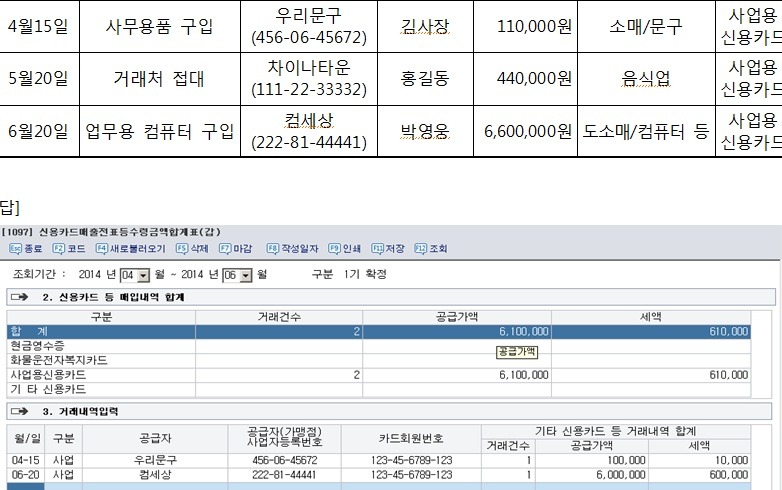Click 사업용신용카드 supply amount 6,100,000
Viewport: 782px width, 490px height.
pyautogui.click(x=524, y=375)
